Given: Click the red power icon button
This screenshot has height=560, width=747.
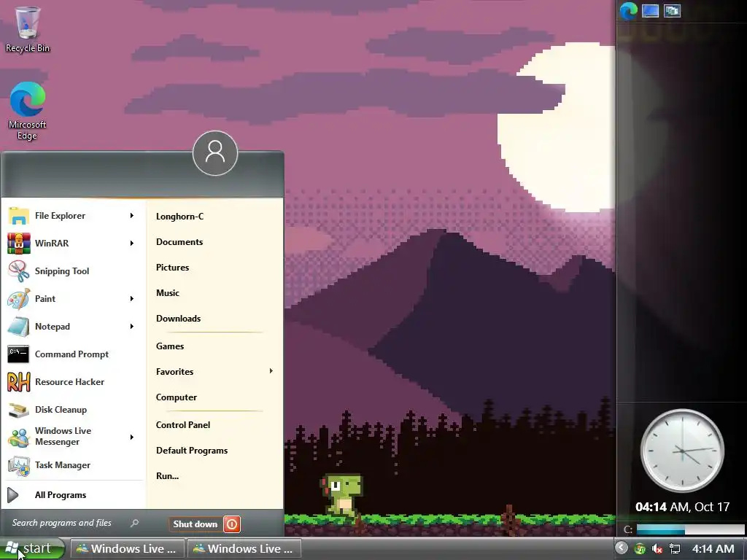Looking at the screenshot, I should (232, 524).
